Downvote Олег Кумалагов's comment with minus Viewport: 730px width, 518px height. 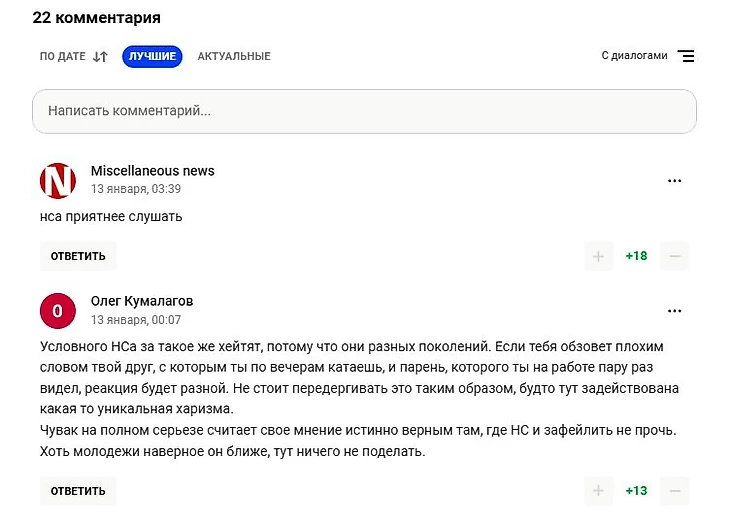click(675, 491)
